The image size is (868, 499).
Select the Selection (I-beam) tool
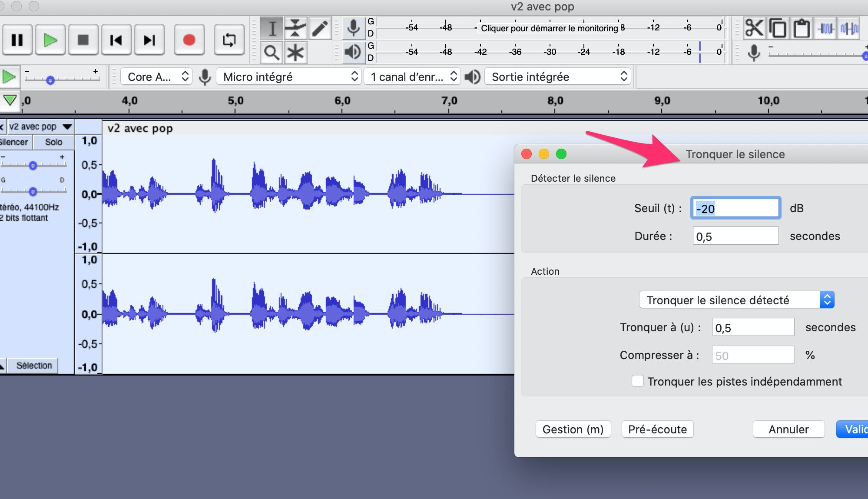click(272, 29)
